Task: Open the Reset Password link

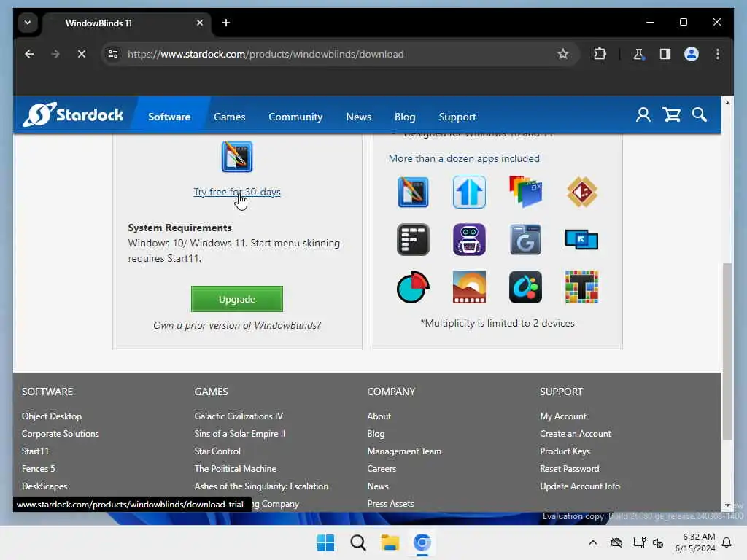Action: click(569, 469)
